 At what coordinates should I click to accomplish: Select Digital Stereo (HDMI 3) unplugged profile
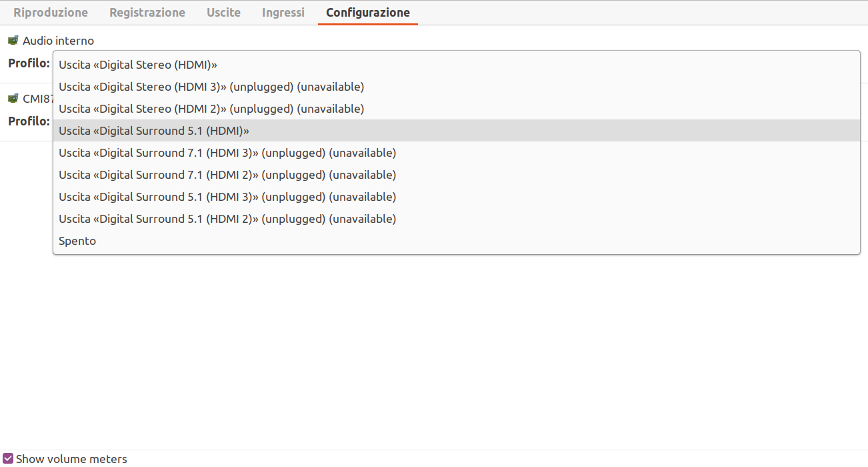[457, 87]
